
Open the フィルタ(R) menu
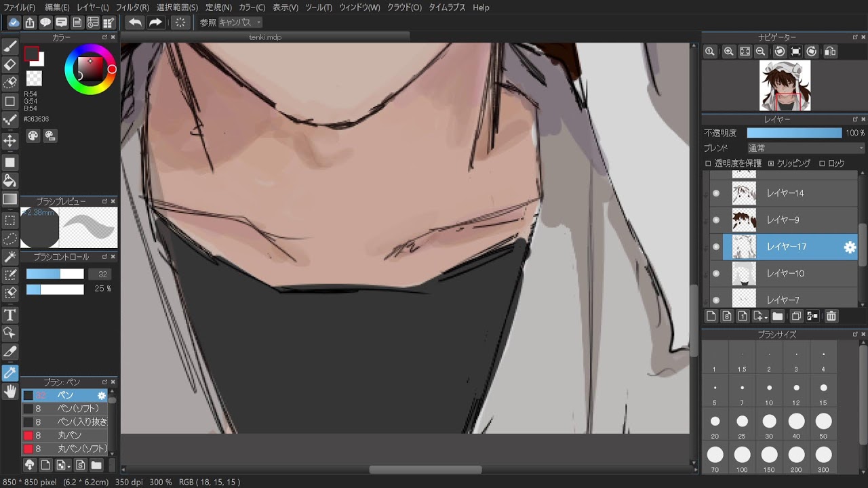(x=132, y=7)
